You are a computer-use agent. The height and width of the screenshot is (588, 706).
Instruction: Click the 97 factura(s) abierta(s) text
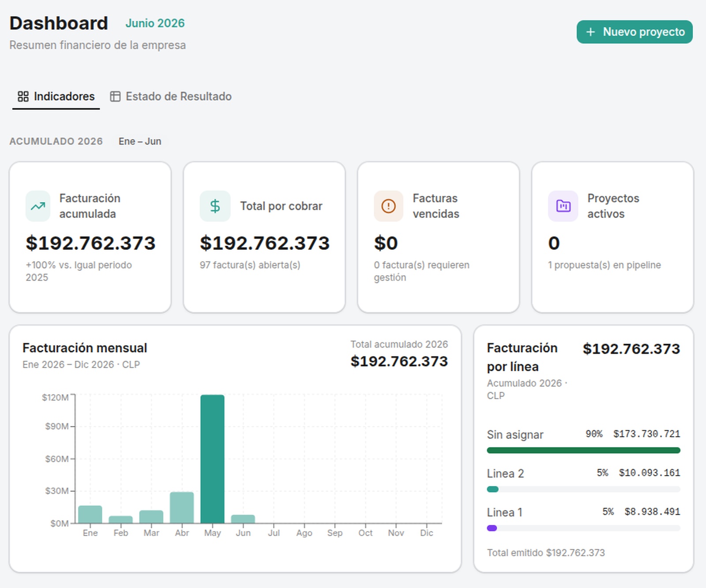[250, 265]
